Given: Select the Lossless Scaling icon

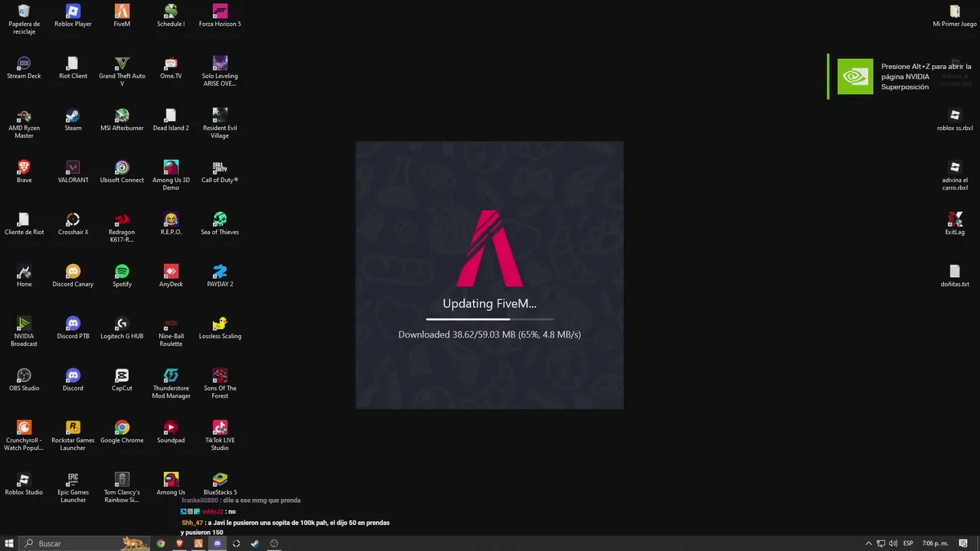Looking at the screenshot, I should 220,328.
